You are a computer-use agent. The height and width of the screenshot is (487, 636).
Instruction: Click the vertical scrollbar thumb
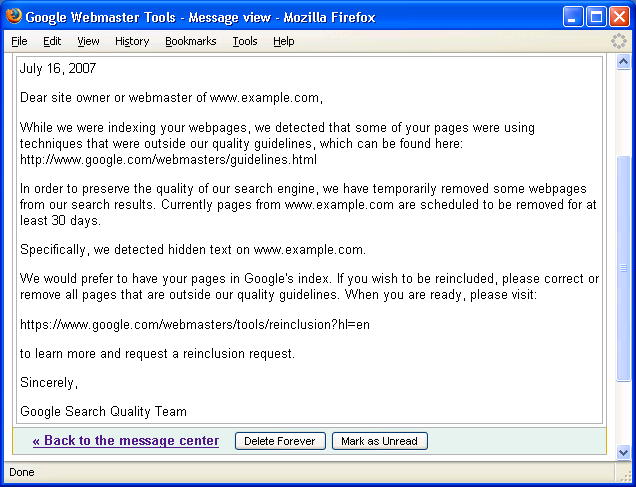tap(623, 268)
